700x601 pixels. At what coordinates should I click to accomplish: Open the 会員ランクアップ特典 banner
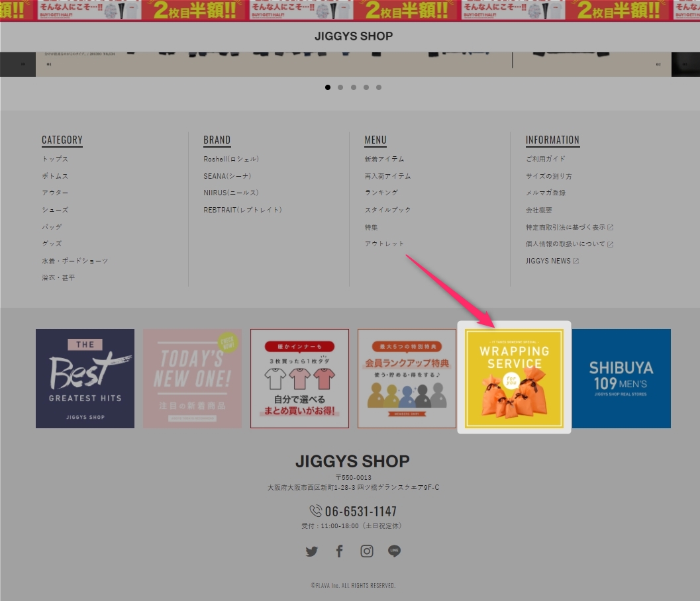[x=407, y=379]
